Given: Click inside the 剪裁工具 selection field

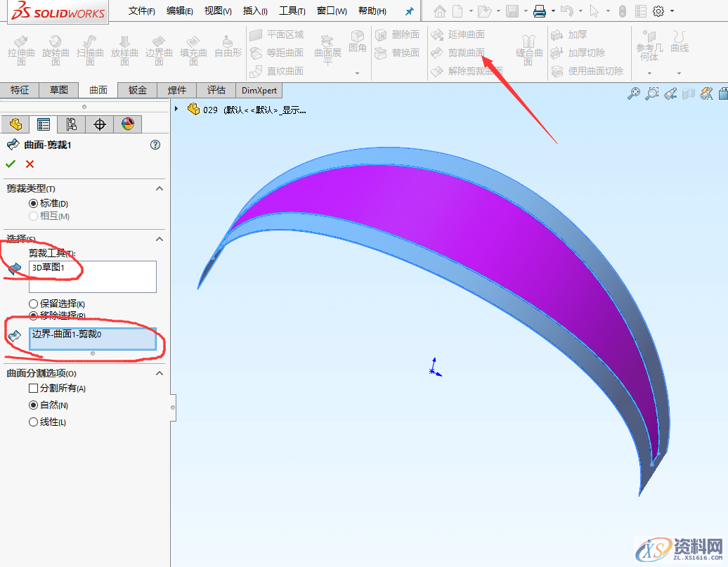Looking at the screenshot, I should tap(92, 277).
